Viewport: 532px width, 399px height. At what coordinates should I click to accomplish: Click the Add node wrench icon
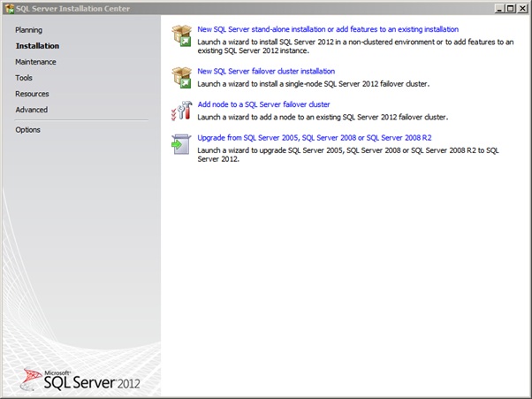(182, 110)
